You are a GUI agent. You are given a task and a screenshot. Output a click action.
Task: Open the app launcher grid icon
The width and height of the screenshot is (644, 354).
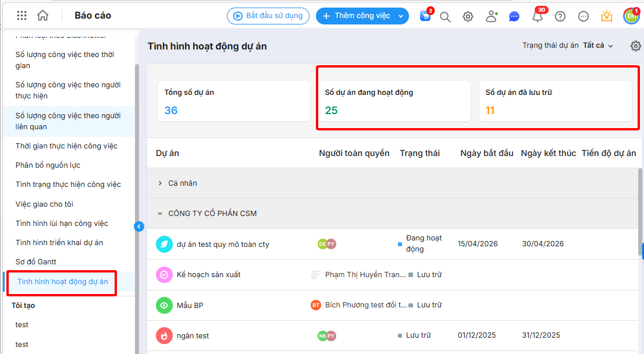[22, 16]
